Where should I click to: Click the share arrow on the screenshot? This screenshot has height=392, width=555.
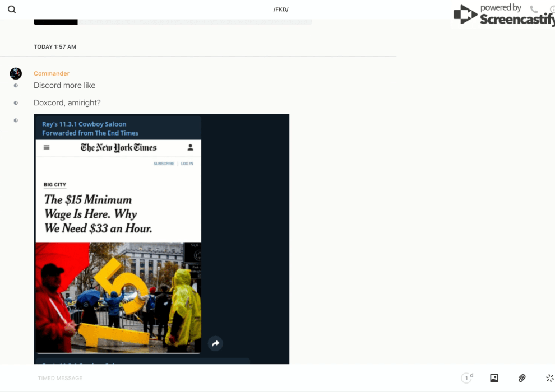click(215, 343)
